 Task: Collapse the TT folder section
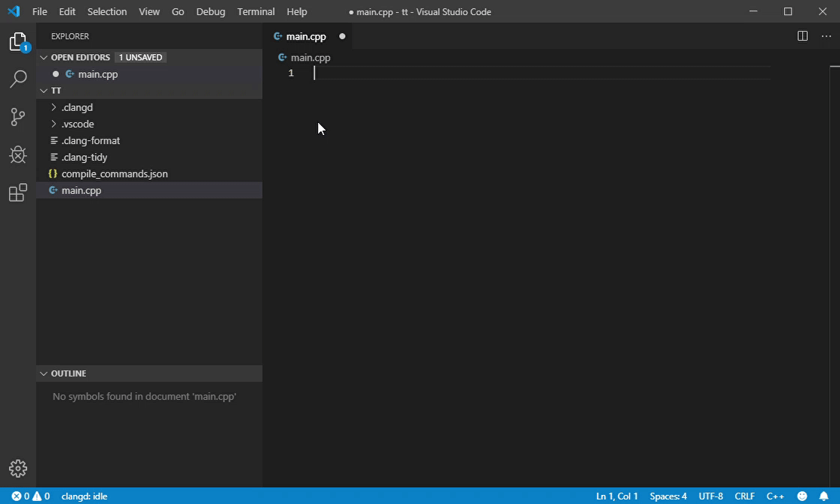click(x=43, y=91)
